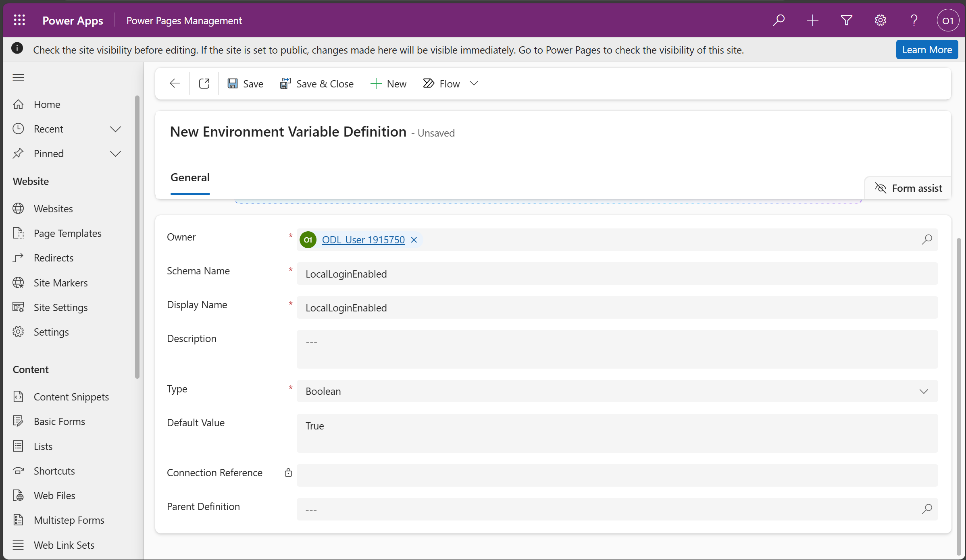Click the back arrow above the form
The image size is (966, 560).
click(x=174, y=83)
